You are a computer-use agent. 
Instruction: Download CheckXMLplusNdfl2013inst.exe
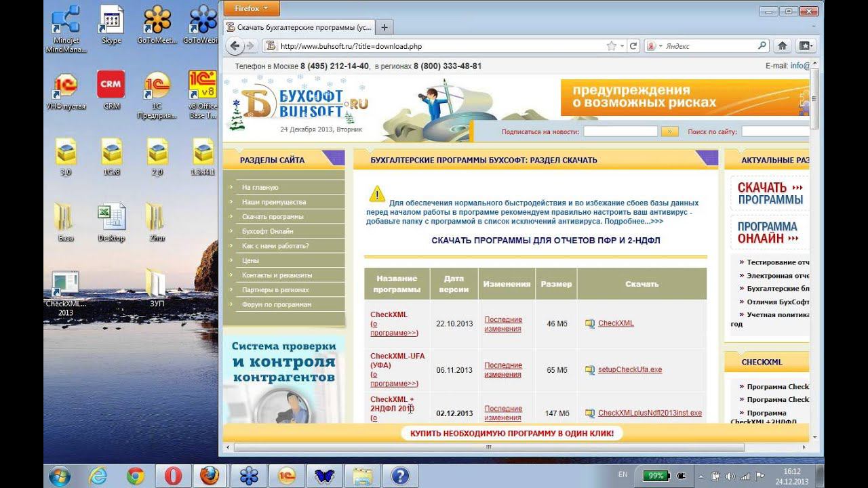[650, 413]
